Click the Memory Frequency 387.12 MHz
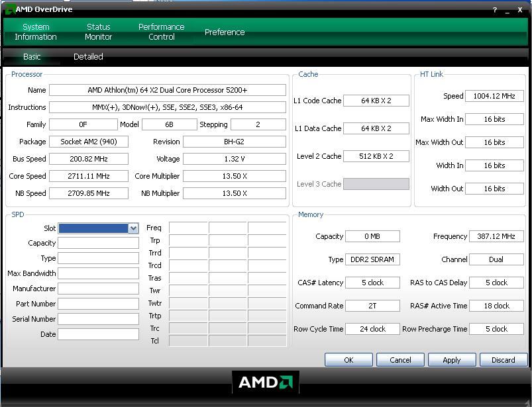 coord(496,236)
